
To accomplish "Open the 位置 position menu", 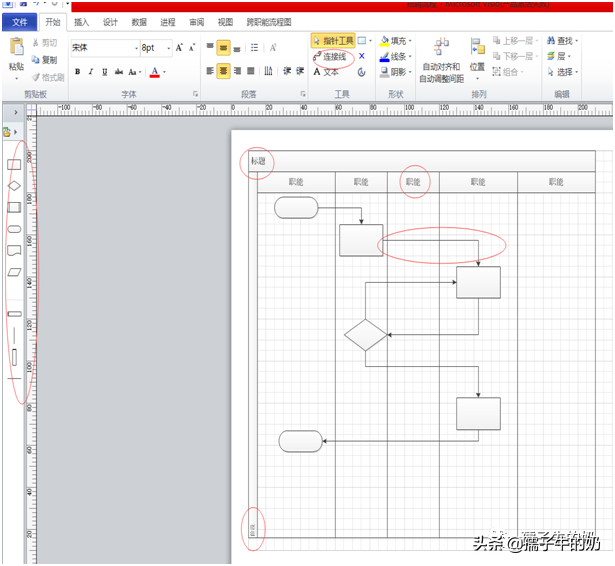I will [477, 58].
